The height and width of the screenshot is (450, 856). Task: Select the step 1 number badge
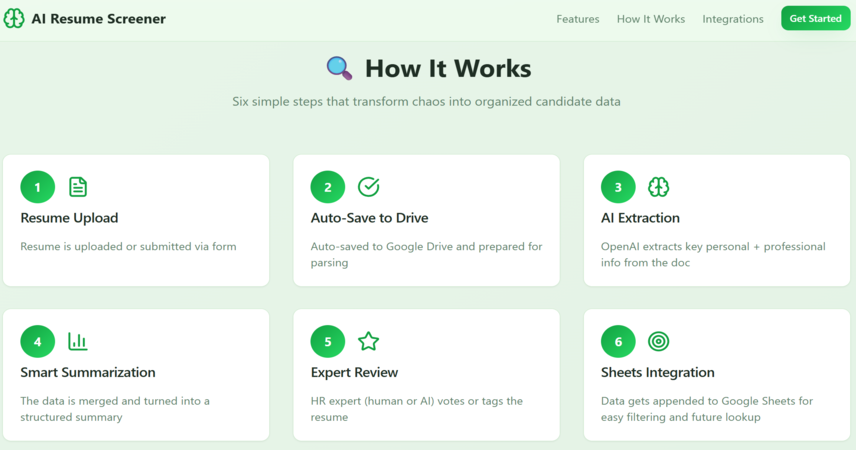click(x=38, y=187)
